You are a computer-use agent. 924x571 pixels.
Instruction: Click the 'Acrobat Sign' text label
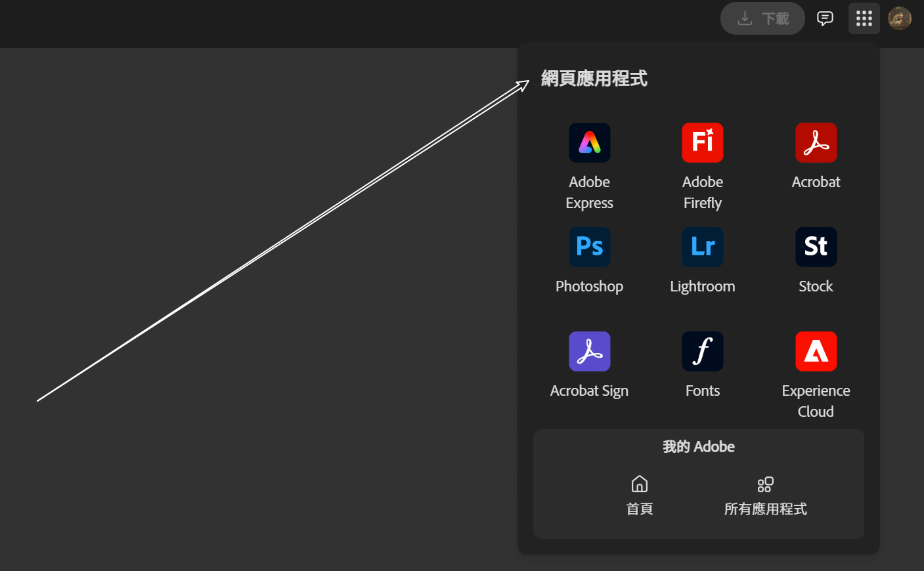click(x=589, y=391)
